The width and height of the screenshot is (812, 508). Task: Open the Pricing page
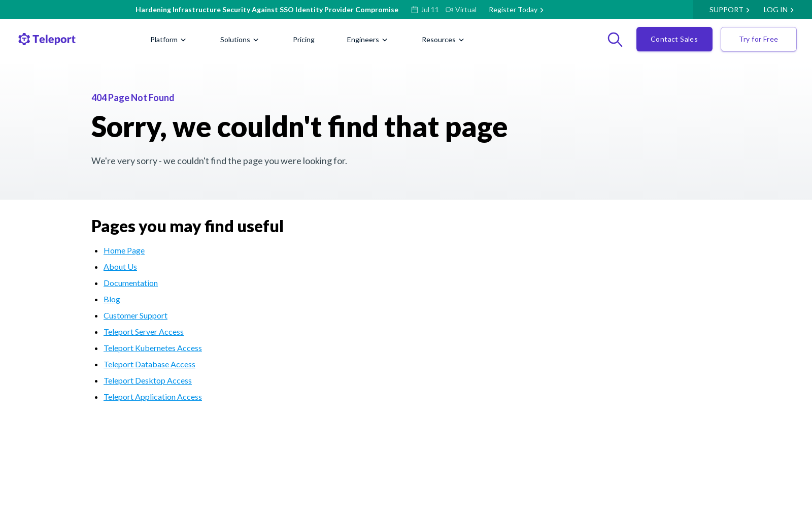pyautogui.click(x=303, y=40)
